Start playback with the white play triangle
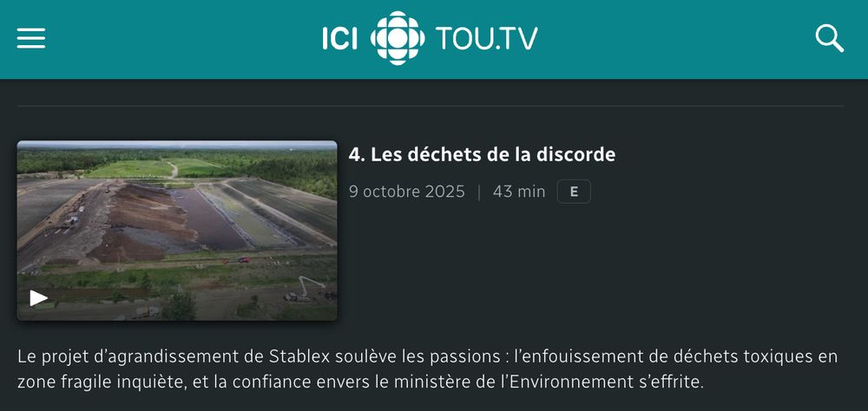The height and width of the screenshot is (411, 868). click(x=38, y=297)
